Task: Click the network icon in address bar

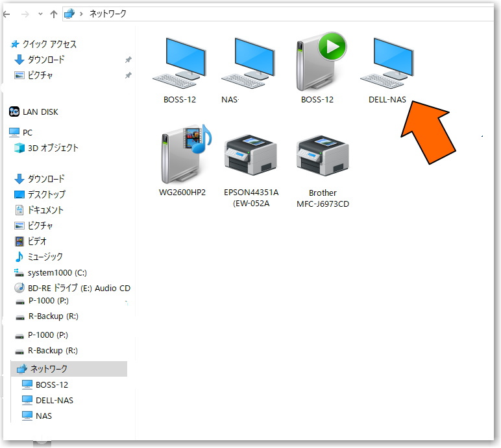Action: (69, 14)
